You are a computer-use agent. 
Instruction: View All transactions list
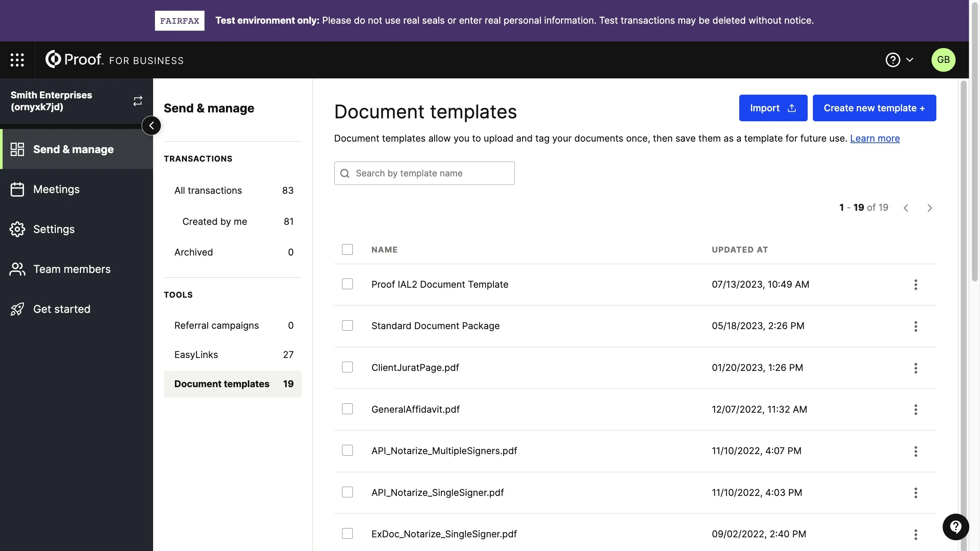[x=233, y=190]
